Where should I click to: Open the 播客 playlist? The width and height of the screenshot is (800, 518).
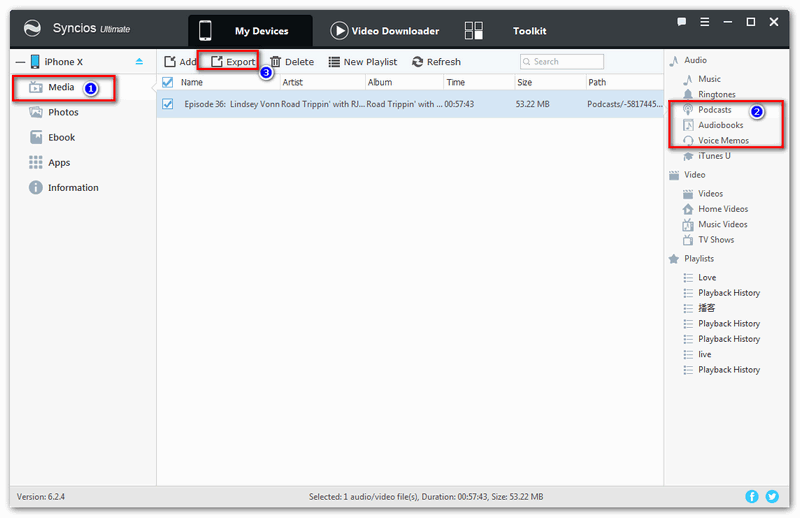tap(699, 308)
